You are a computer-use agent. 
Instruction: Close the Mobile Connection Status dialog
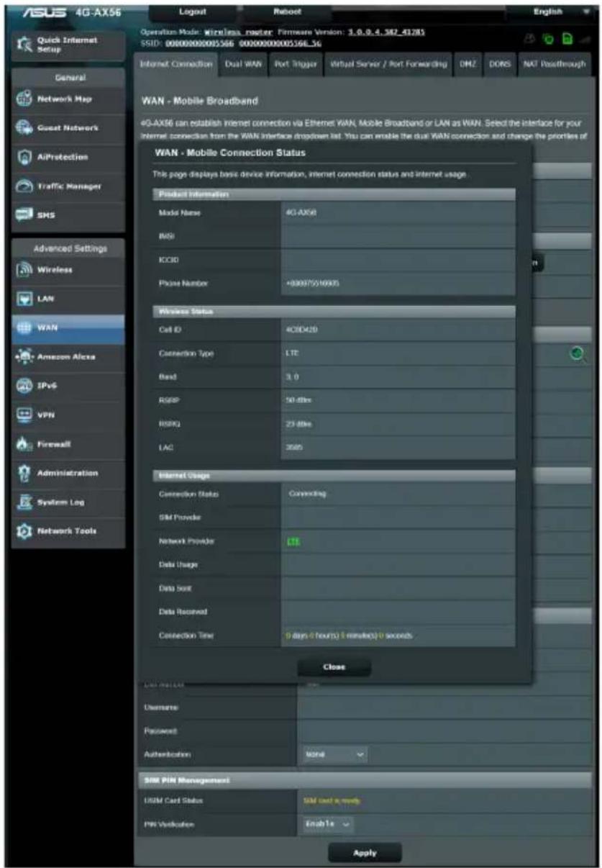tap(334, 667)
